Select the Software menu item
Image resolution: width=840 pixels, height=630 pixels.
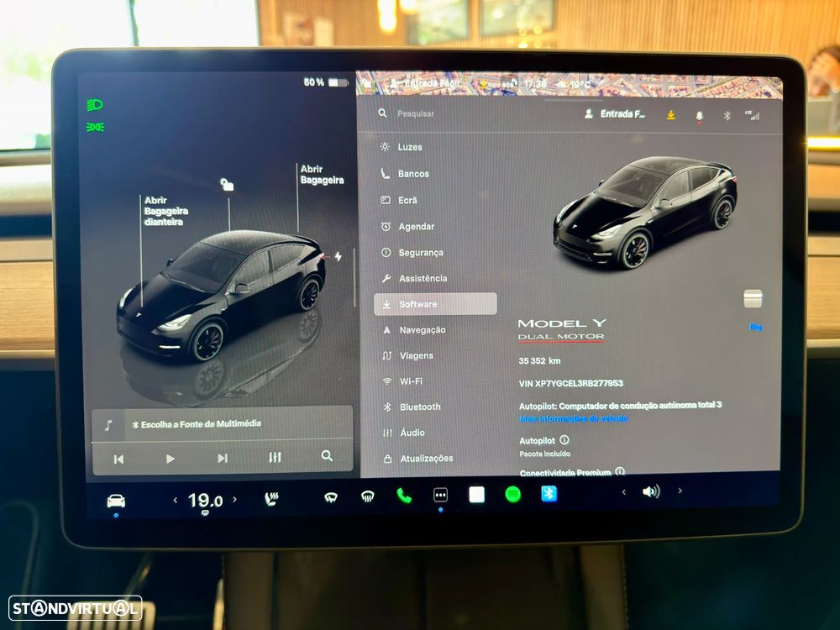[435, 304]
